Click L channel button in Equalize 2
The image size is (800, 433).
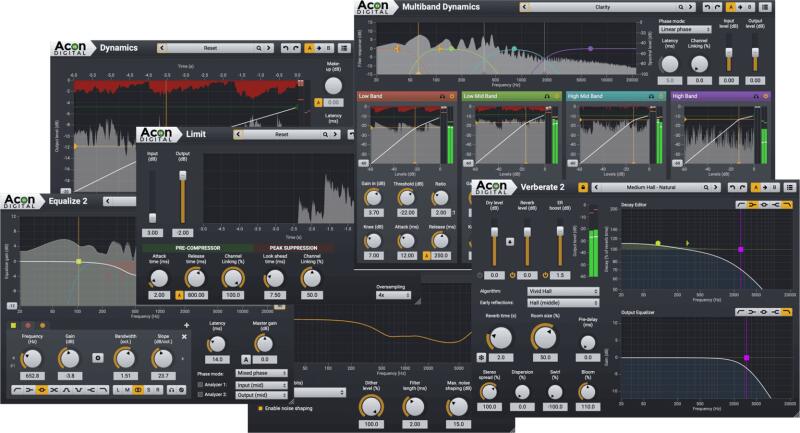point(118,390)
